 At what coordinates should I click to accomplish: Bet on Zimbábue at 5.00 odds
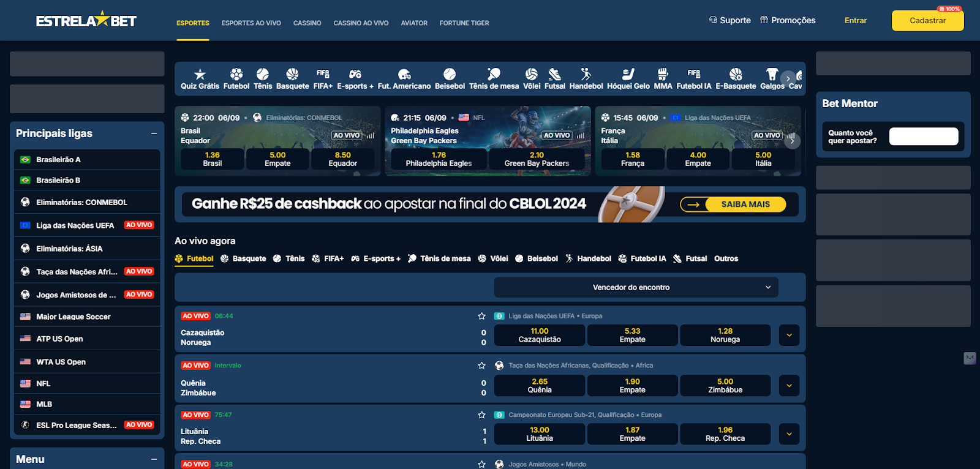click(x=725, y=386)
